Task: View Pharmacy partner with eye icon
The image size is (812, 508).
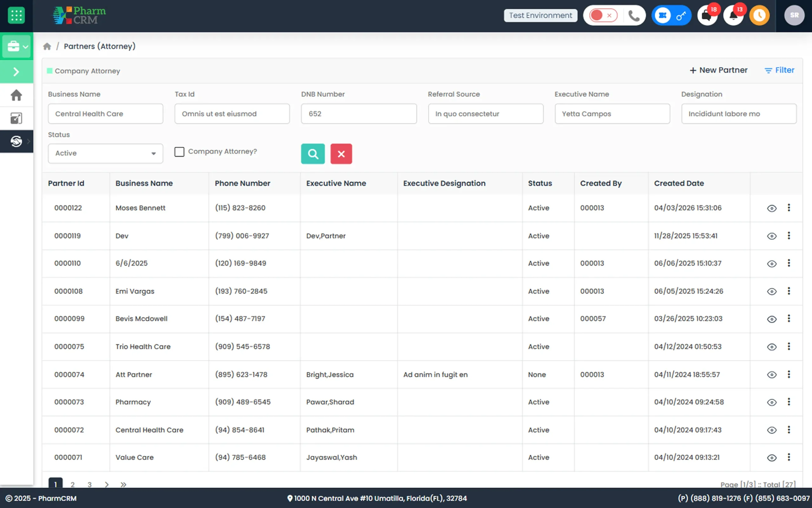Action: point(772,403)
